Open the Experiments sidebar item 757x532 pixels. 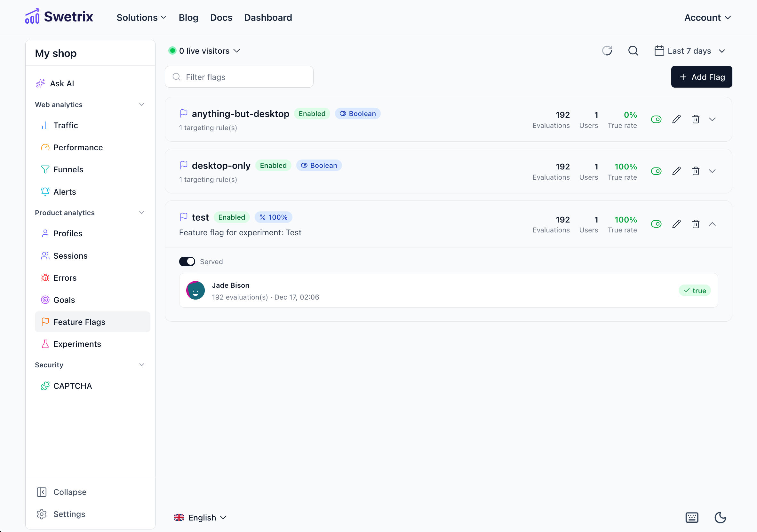[77, 344]
